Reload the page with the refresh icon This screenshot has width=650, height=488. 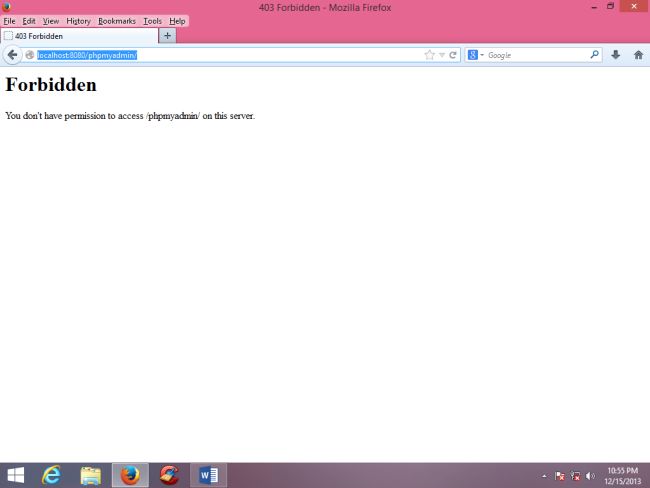pos(453,55)
